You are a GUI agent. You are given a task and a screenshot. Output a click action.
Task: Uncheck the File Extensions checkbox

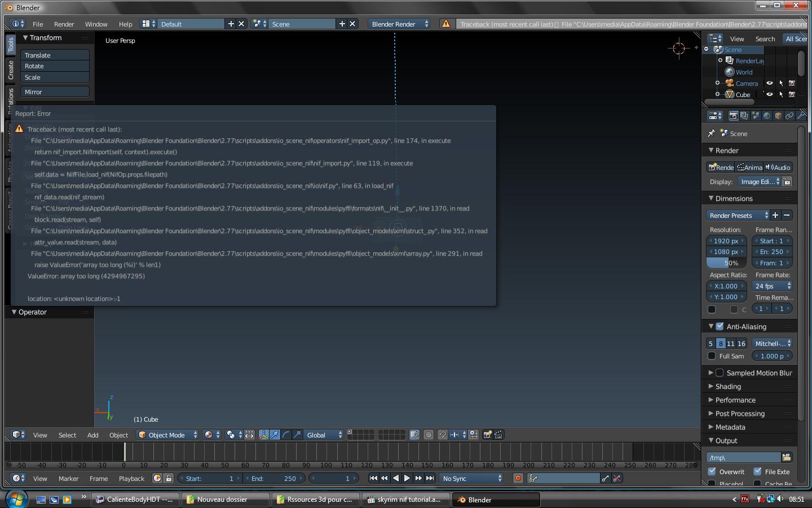(757, 471)
